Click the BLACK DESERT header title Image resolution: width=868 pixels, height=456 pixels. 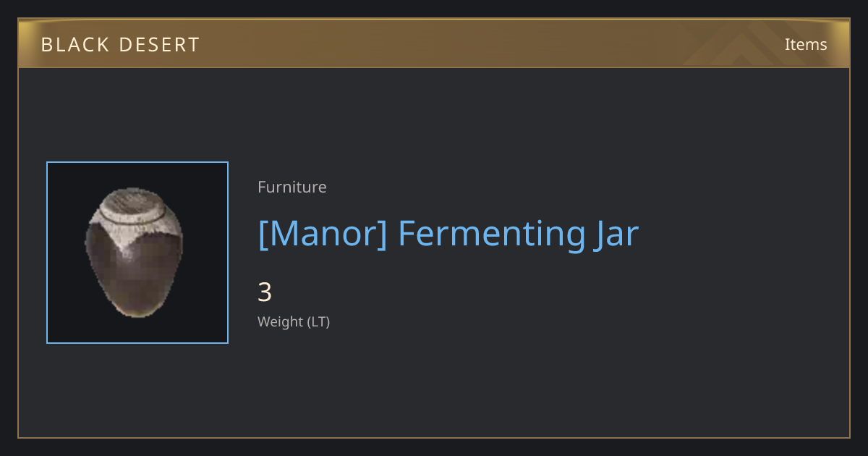tap(120, 45)
